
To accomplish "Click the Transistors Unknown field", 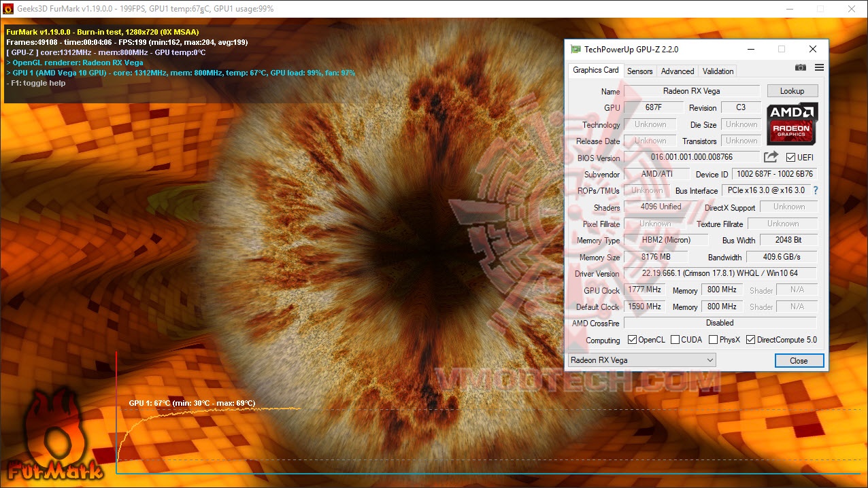I will coord(741,141).
